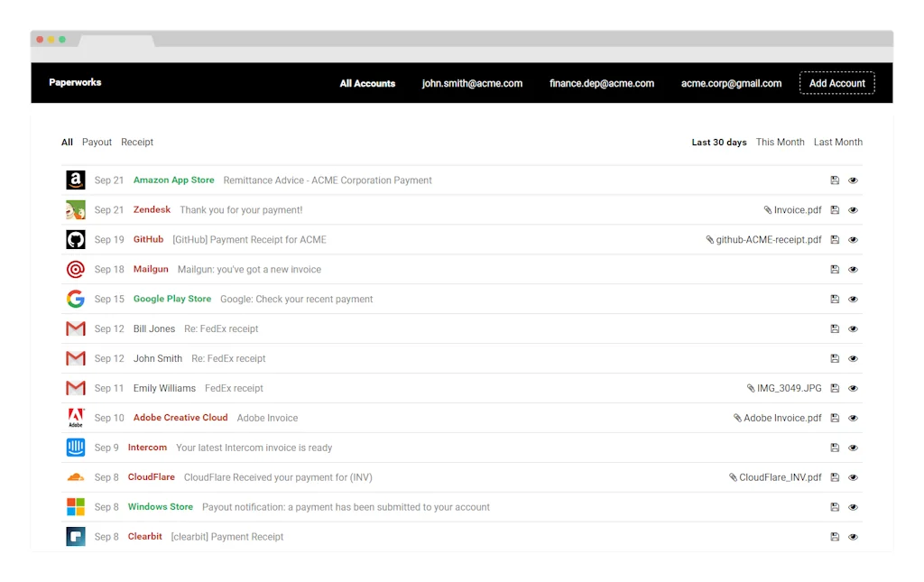924x582 pixels.
Task: Click the Adobe Creative Cloud icon
Action: 75,417
